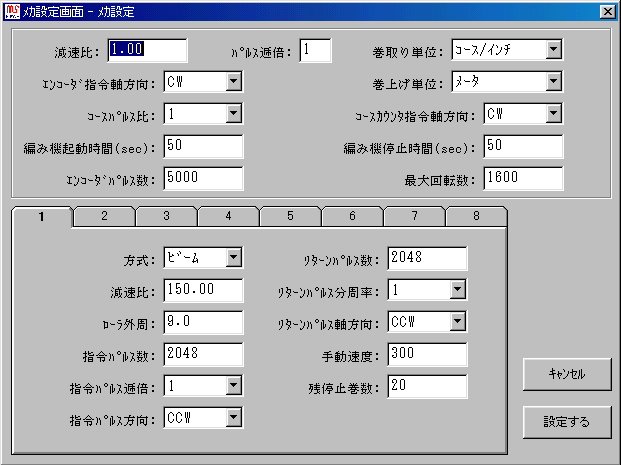Image resolution: width=621 pixels, height=465 pixels.
Task: Open the リターンパルス分周率 dropdown
Action: click(457, 290)
